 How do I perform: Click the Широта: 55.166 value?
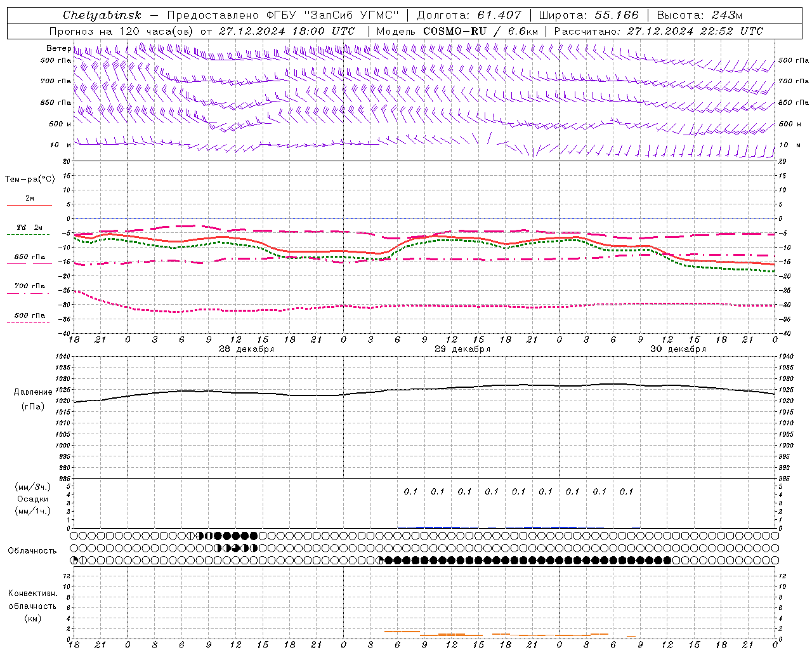588,15
